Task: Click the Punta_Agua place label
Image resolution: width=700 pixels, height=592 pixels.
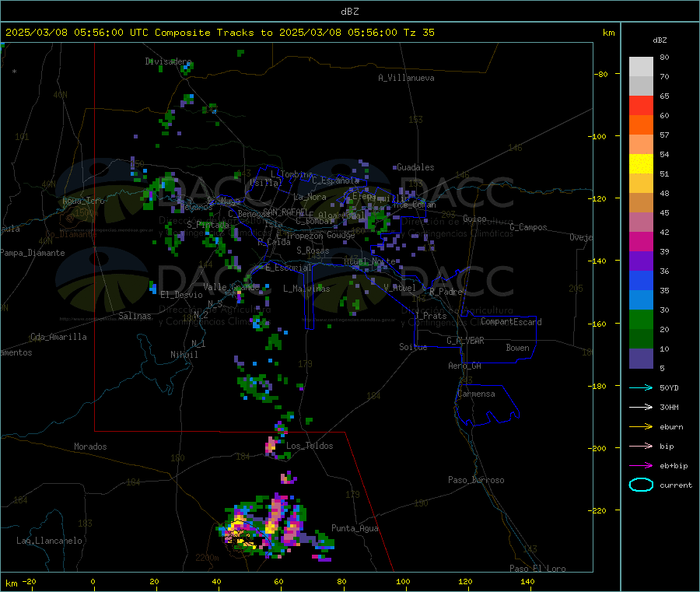Action: (355, 528)
